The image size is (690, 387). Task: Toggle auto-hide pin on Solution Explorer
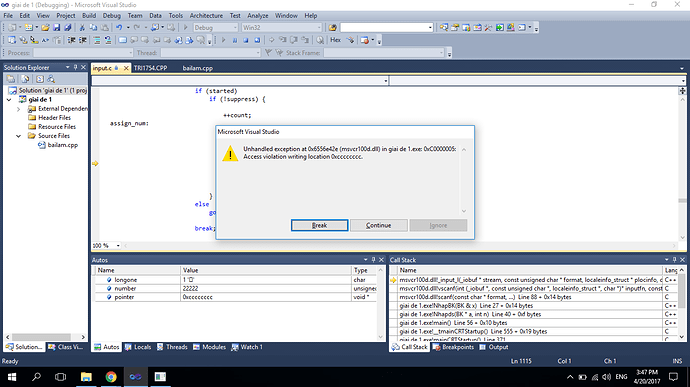point(76,67)
